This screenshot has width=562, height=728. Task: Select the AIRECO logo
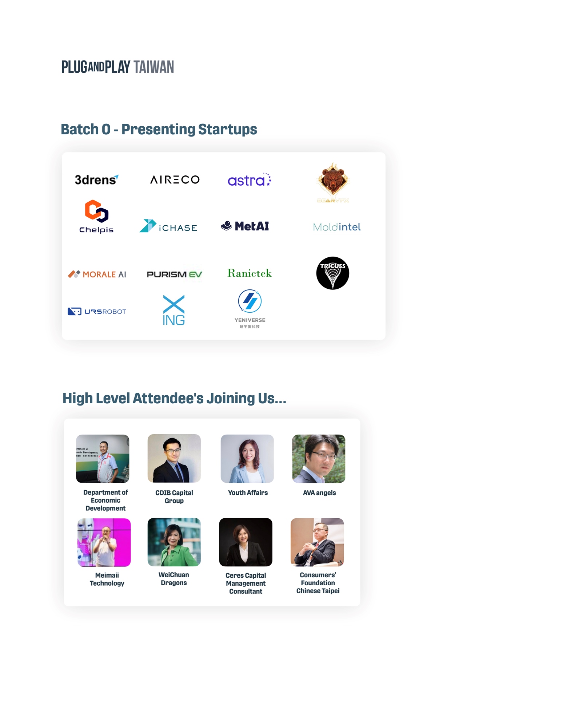coord(175,179)
